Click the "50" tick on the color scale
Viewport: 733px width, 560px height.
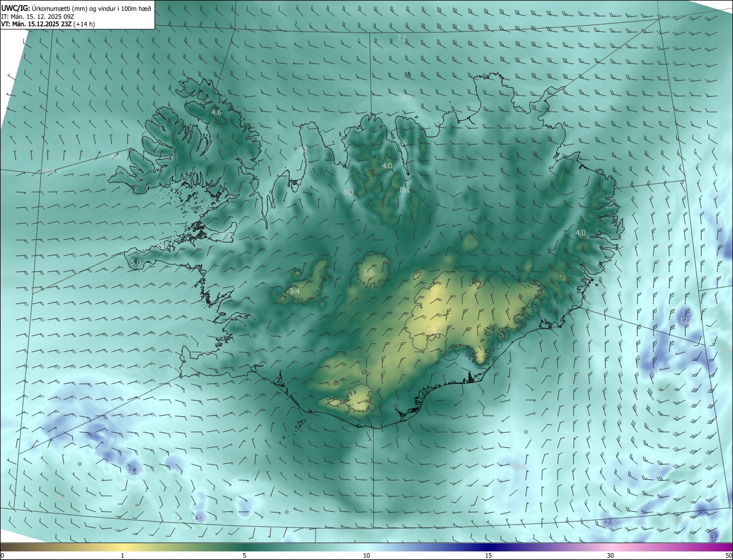728,555
